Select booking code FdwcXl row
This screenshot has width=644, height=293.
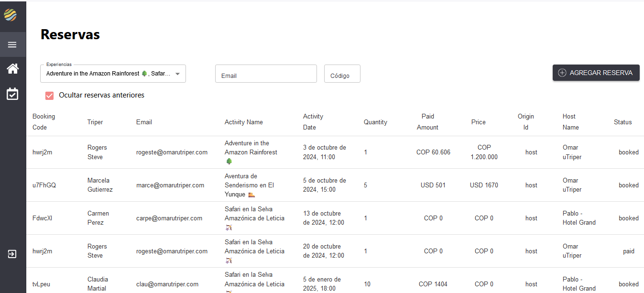42,218
